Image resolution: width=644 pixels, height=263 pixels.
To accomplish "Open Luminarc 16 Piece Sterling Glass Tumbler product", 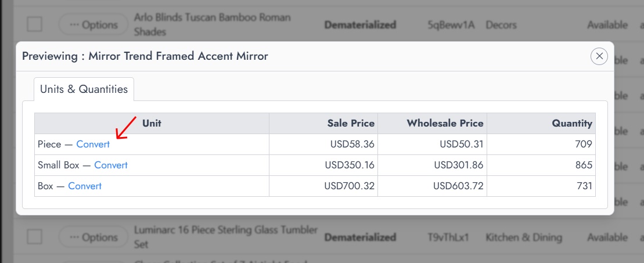I will (226, 237).
